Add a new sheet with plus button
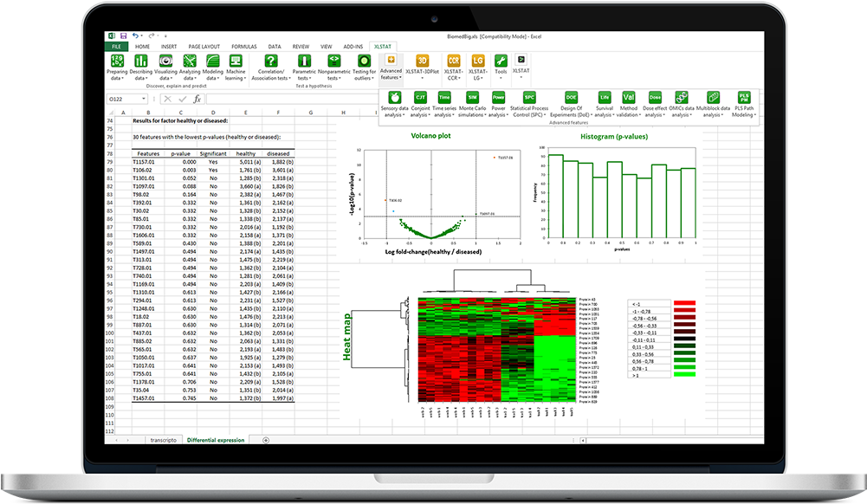Image resolution: width=867 pixels, height=504 pixels. coord(265,440)
